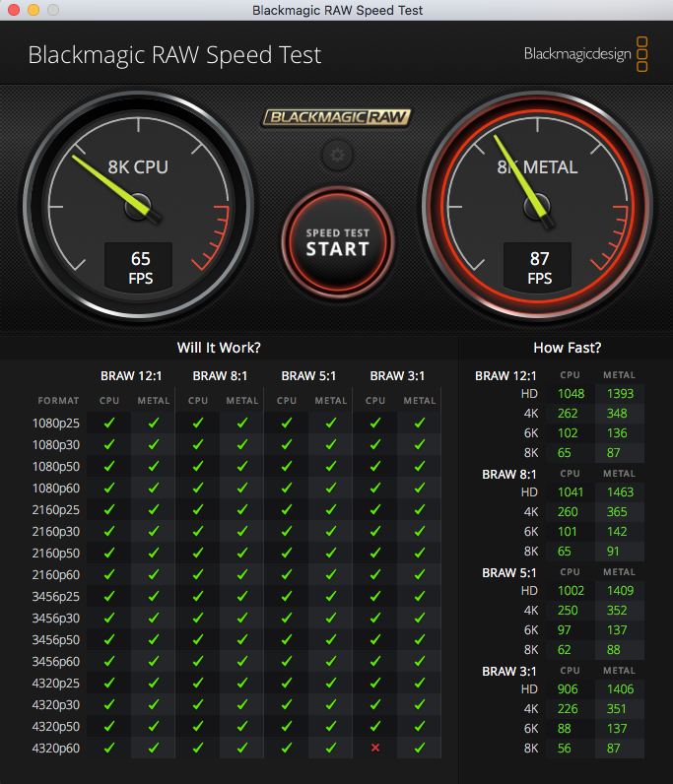Click the 2160p25 format row label
673x784 pixels.
pos(56,510)
